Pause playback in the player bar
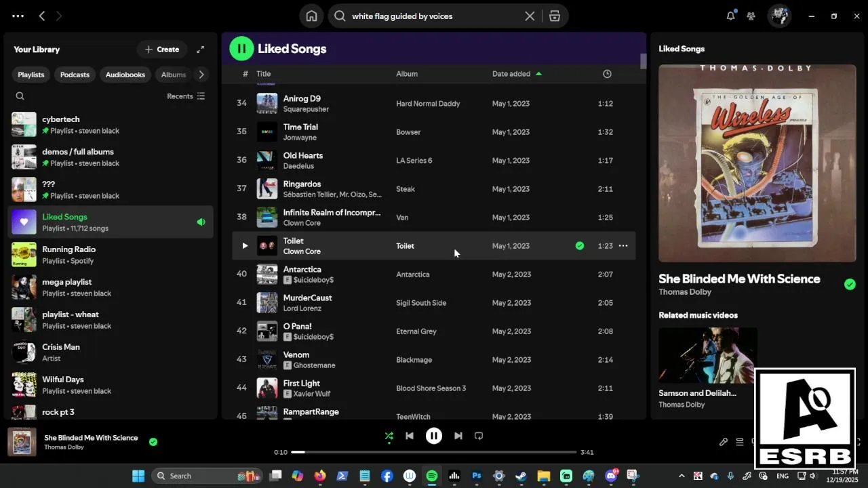This screenshot has width=868, height=488. point(434,436)
